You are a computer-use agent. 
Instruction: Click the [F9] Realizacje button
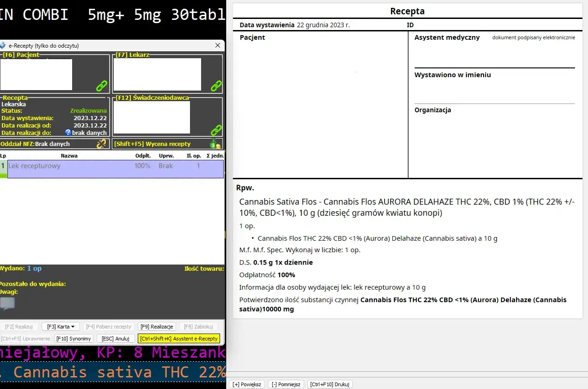tap(157, 327)
